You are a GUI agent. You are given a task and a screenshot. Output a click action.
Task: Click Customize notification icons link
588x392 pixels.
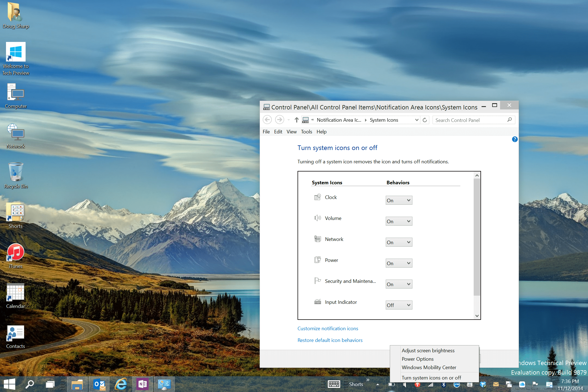pyautogui.click(x=328, y=328)
